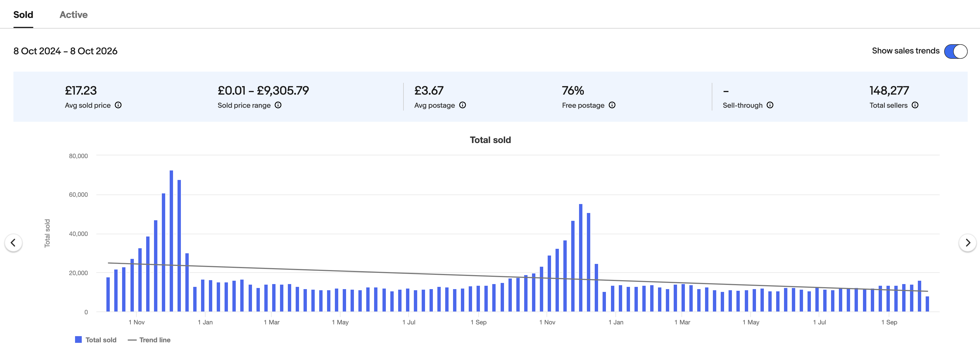Turn off the Show sales trends switch
The width and height of the screenshot is (980, 356).
point(956,51)
